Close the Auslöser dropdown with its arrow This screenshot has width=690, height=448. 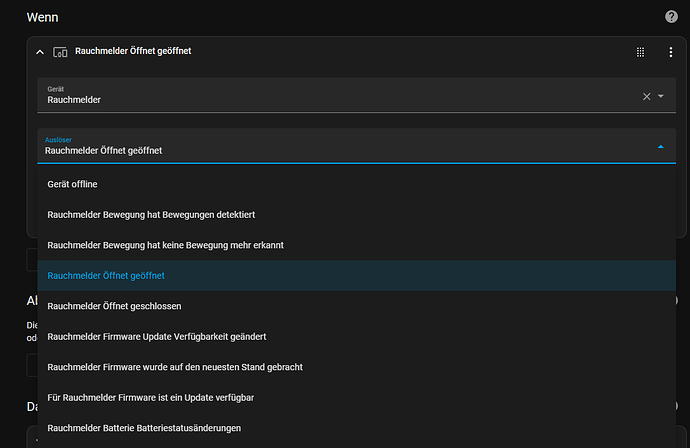pos(661,147)
